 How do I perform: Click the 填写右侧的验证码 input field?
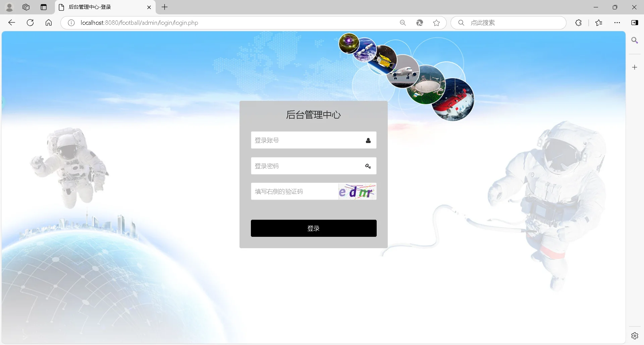coord(292,191)
